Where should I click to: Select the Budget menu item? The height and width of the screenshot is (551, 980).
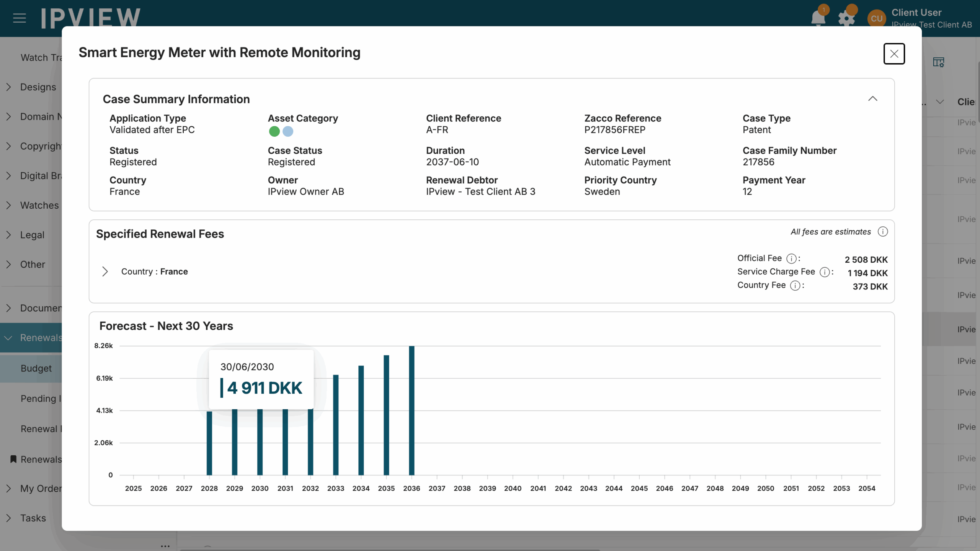point(36,368)
